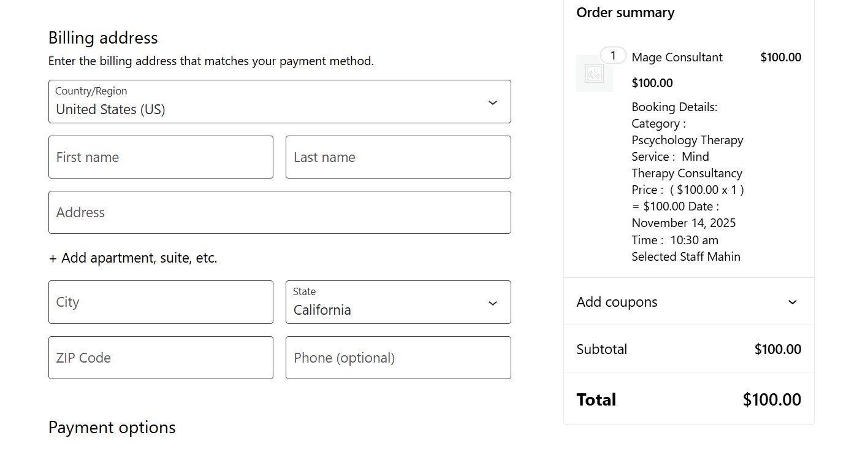The height and width of the screenshot is (454, 868).
Task: Click the State field chevron arrow
Action: [x=492, y=303]
